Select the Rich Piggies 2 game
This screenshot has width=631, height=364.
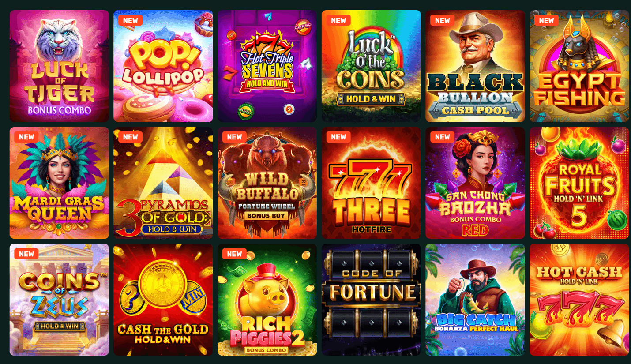[267, 300]
